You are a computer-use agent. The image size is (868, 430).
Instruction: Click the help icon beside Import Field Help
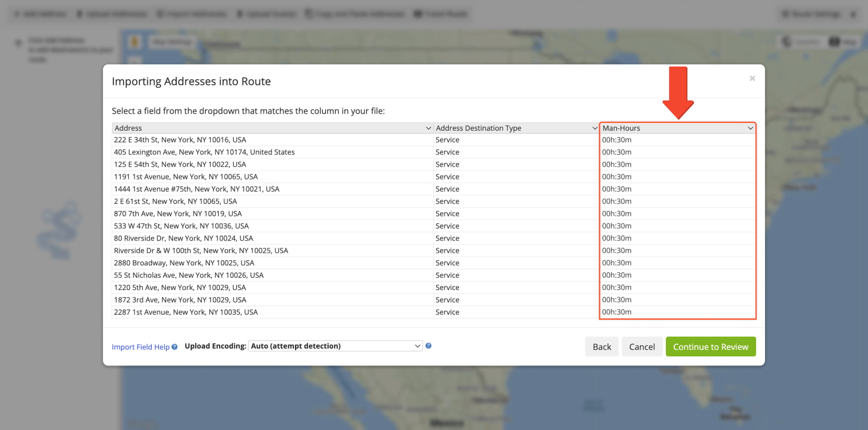click(175, 347)
